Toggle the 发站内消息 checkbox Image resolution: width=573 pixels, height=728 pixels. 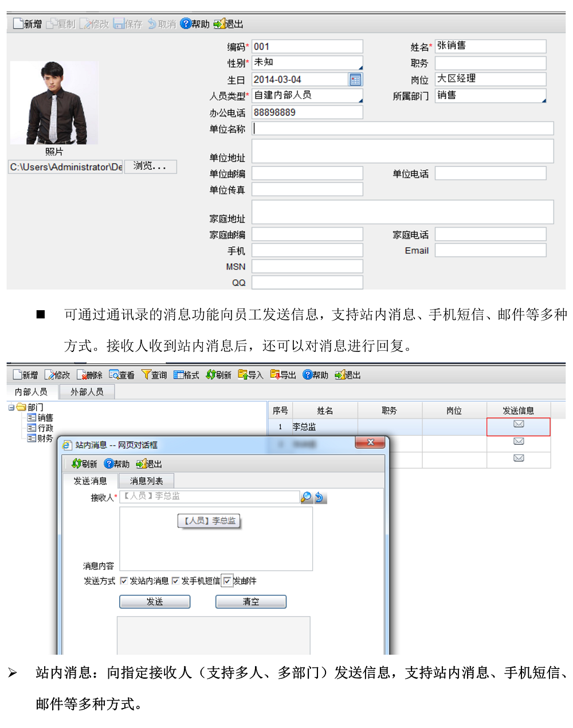(124, 581)
